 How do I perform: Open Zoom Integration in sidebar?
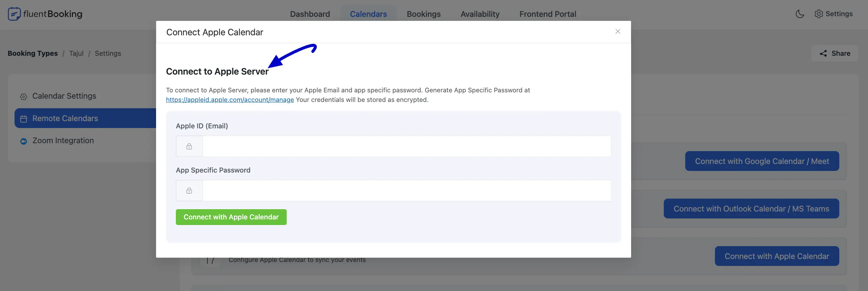tap(85, 141)
